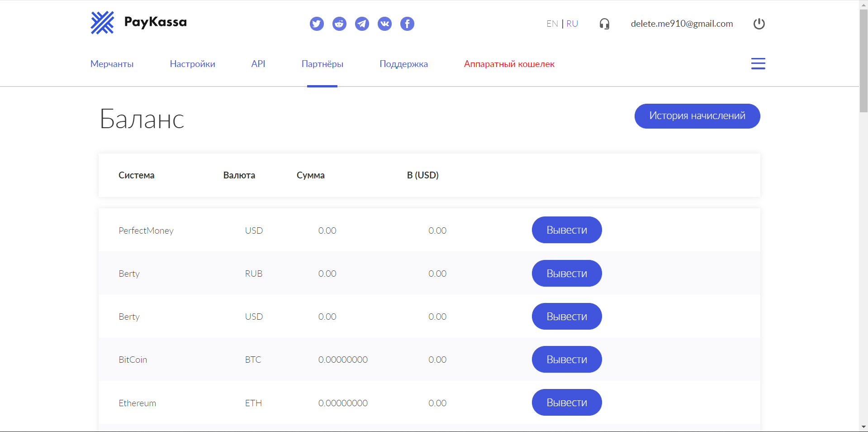The height and width of the screenshot is (432, 868).
Task: Click the Валюта column header
Action: [x=239, y=175]
